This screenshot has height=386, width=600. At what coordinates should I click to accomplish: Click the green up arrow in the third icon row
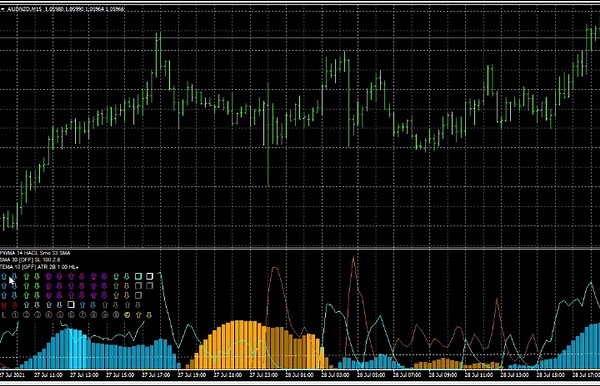click(26, 295)
